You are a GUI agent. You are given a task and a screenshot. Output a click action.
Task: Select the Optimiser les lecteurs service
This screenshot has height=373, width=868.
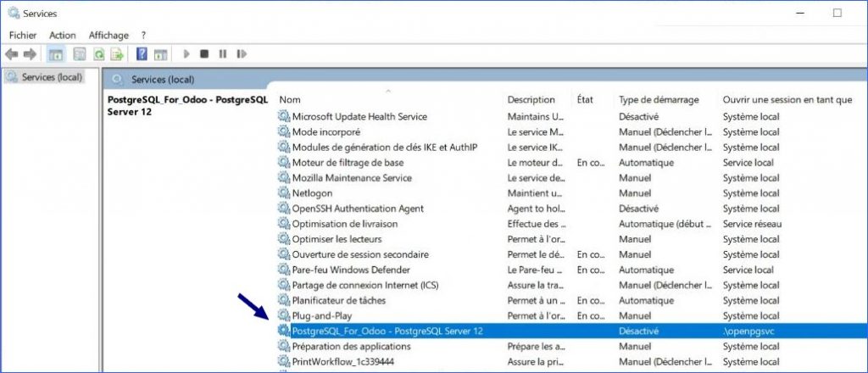point(337,239)
